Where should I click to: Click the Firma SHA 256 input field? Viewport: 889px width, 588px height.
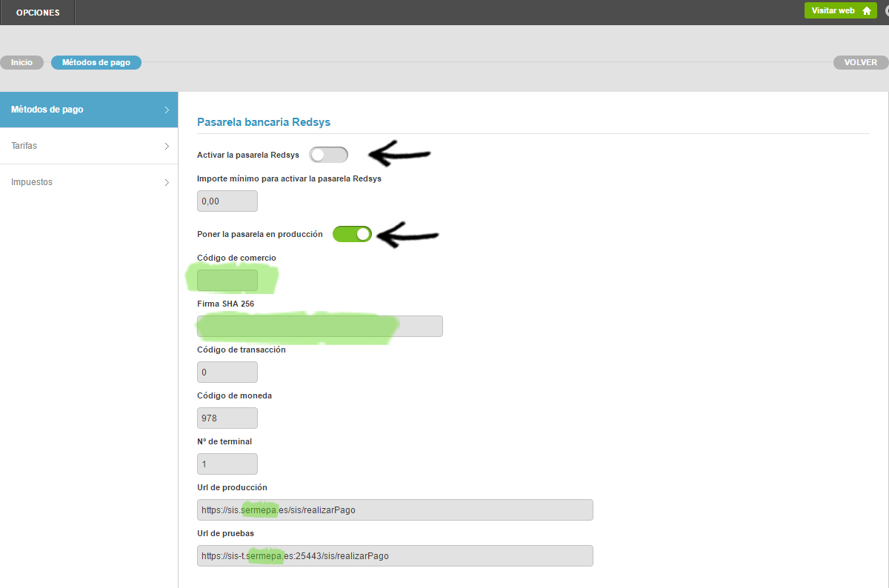click(x=320, y=327)
